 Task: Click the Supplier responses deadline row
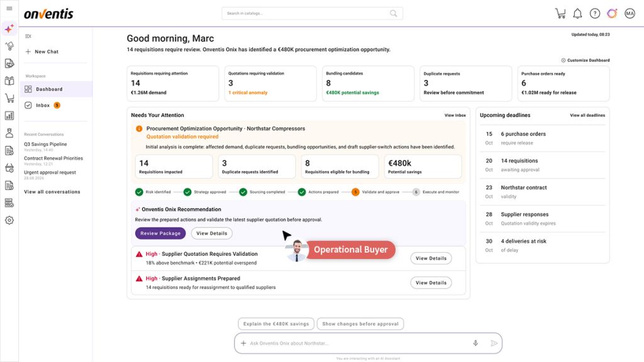[x=543, y=219]
